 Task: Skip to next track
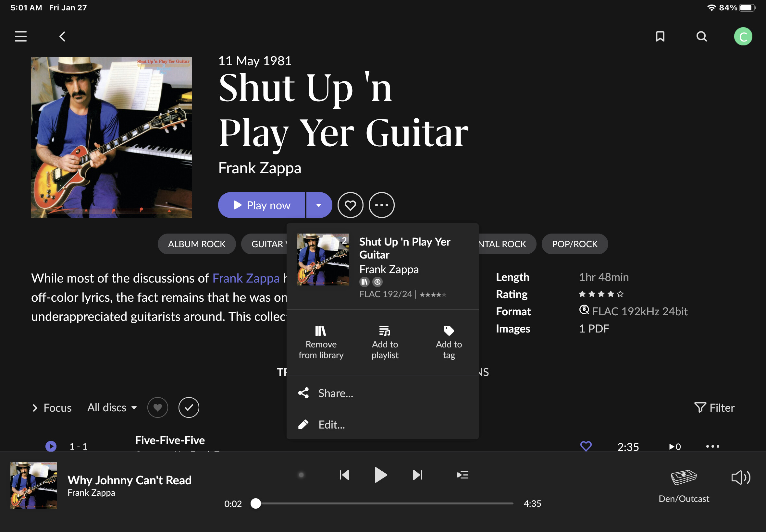point(417,475)
